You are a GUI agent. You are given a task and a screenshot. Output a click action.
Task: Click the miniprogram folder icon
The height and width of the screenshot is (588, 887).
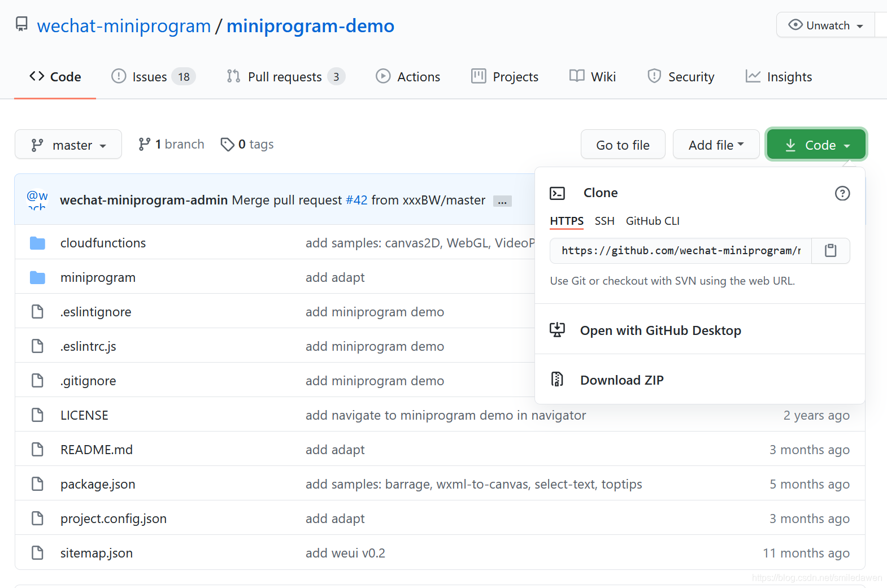[37, 277]
